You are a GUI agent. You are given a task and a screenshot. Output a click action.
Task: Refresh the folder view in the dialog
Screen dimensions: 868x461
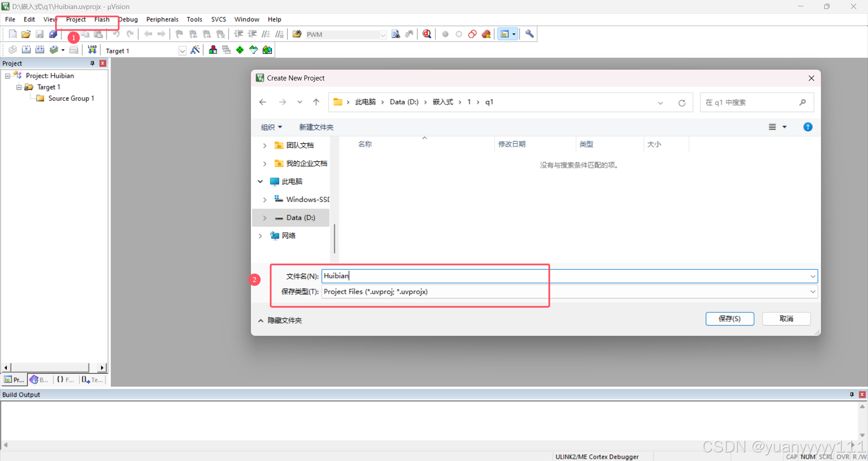tap(682, 103)
